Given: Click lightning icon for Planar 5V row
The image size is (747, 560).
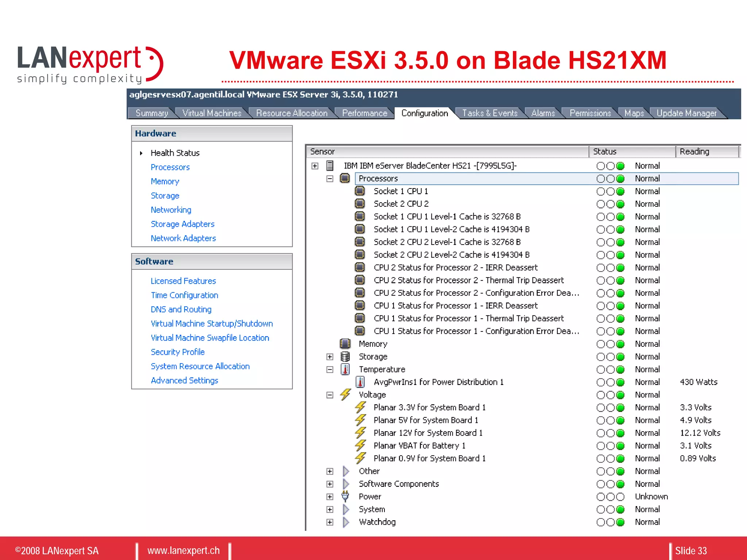Looking at the screenshot, I should [360, 420].
